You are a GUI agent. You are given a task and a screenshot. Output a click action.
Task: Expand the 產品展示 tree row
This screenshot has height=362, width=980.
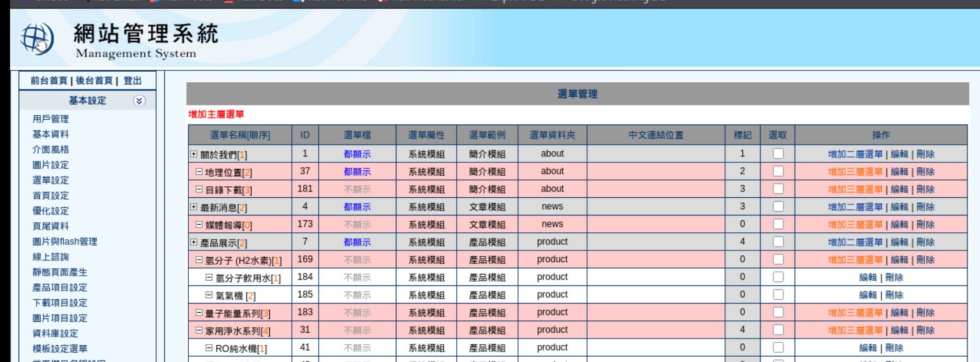point(194,242)
